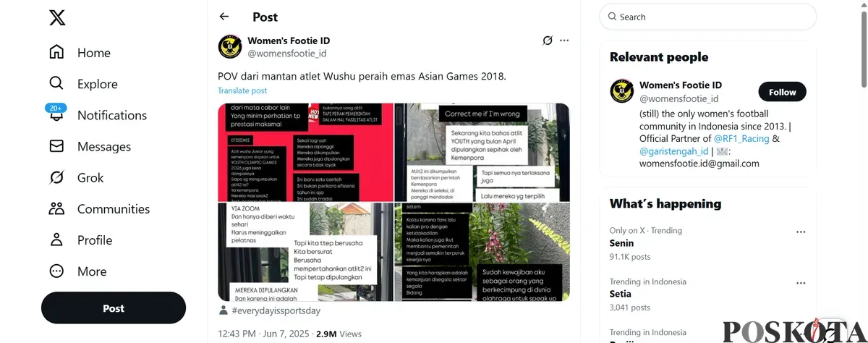868x343 pixels.
Task: Click into the Search input field
Action: click(707, 17)
